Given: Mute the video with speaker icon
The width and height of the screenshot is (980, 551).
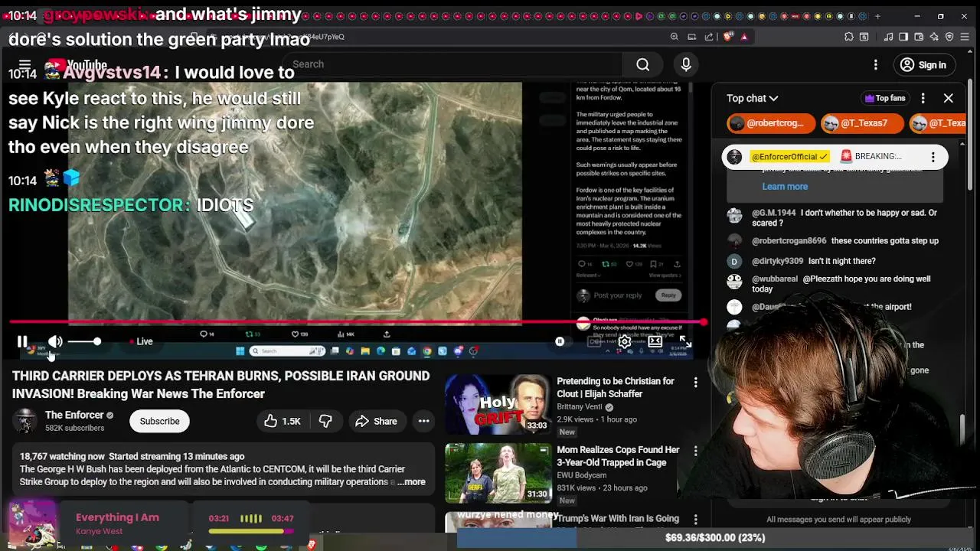Looking at the screenshot, I should tap(55, 341).
